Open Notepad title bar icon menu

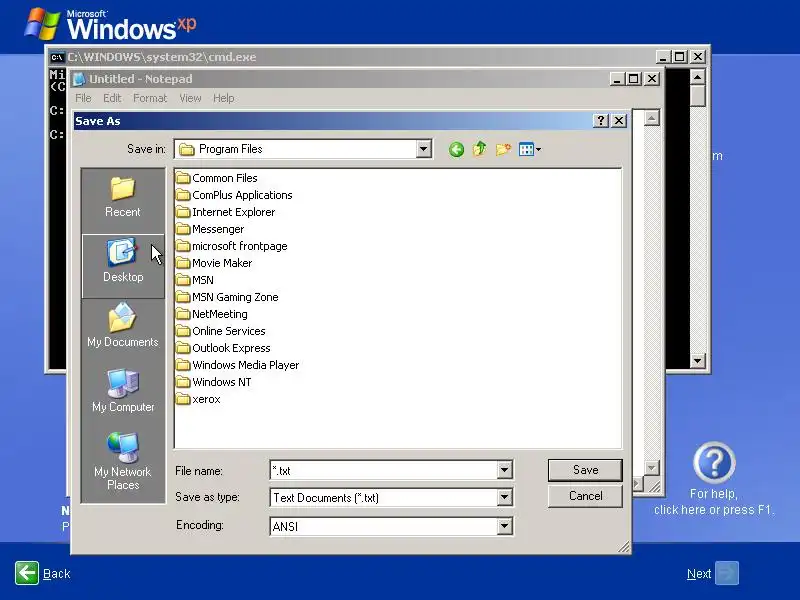pyautogui.click(x=79, y=79)
